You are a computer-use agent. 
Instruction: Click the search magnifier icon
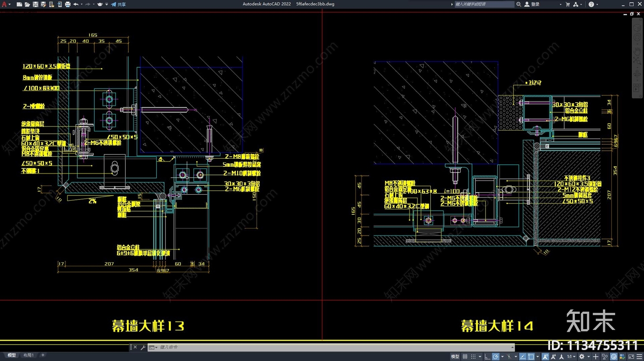pyautogui.click(x=519, y=4)
